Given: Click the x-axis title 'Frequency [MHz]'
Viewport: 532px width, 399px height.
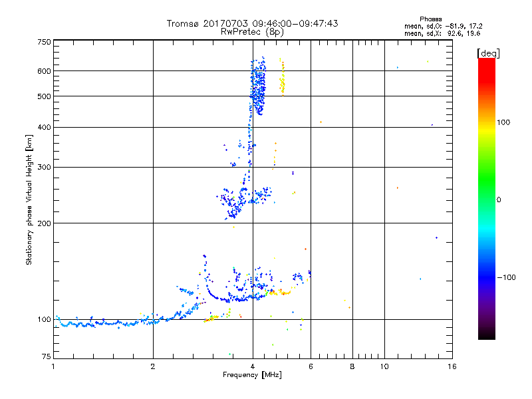Looking at the screenshot, I should [x=252, y=375].
